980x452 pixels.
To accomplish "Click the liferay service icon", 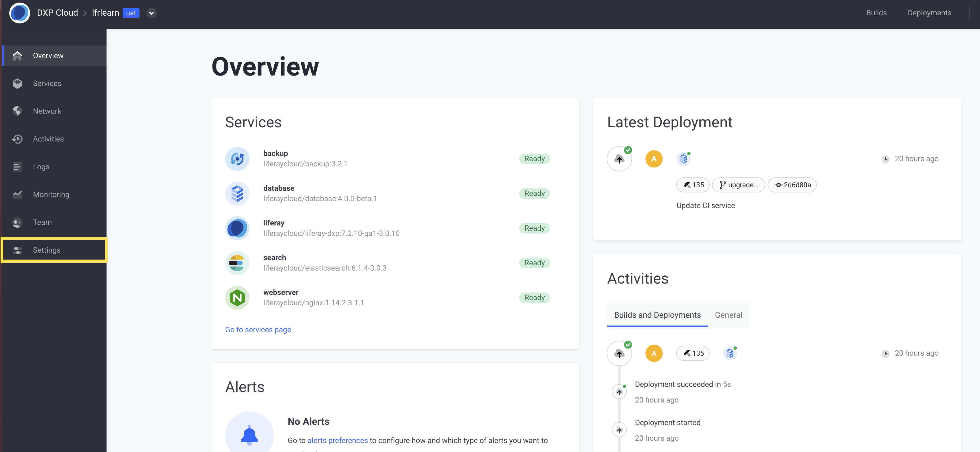I will [x=238, y=227].
